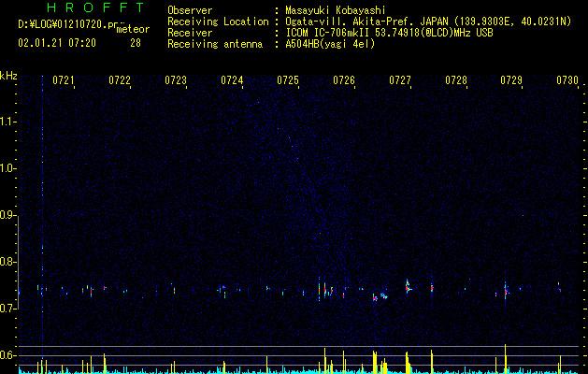
Task: Click the 0726 time marker
Action: click(x=344, y=80)
